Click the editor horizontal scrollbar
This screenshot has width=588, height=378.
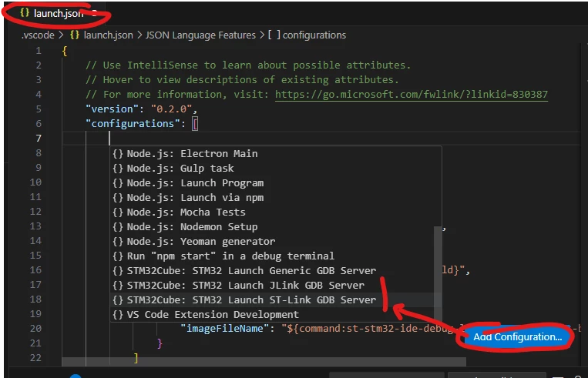(264, 362)
